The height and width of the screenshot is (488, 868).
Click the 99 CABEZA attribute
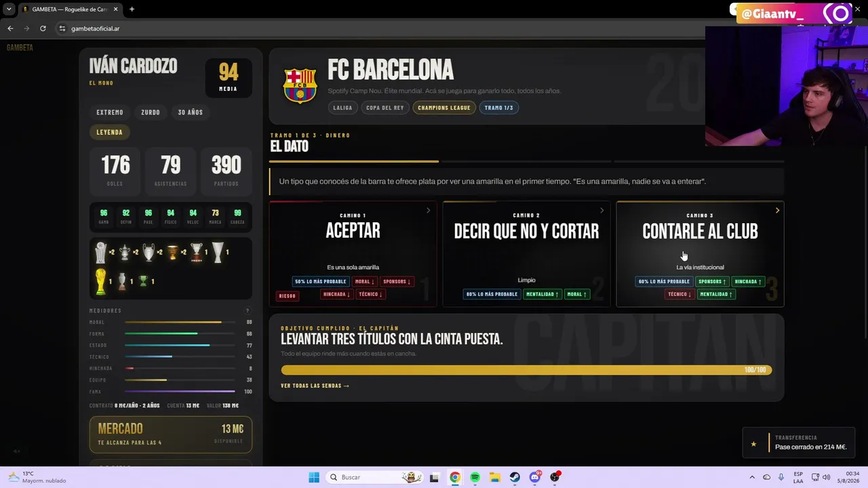click(x=237, y=217)
